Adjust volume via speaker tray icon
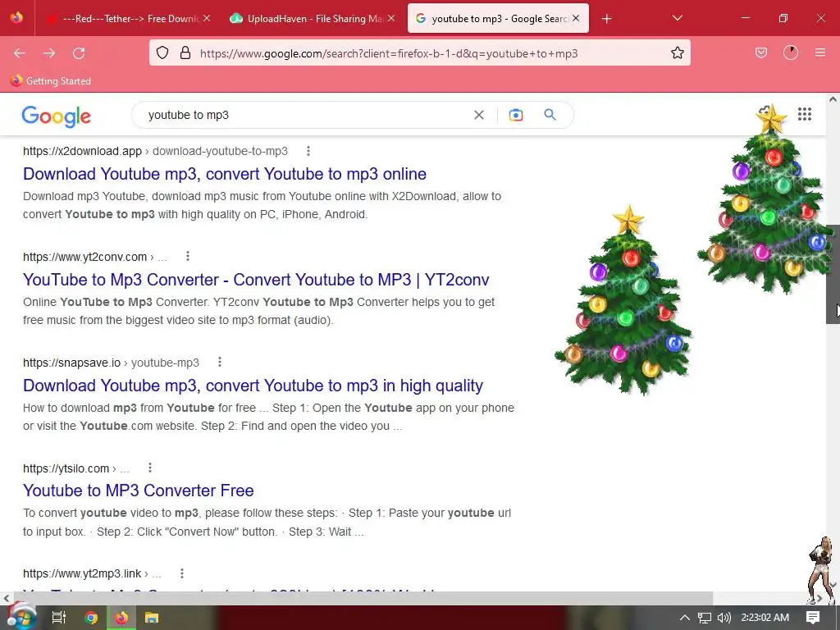840x630 pixels. [x=724, y=618]
